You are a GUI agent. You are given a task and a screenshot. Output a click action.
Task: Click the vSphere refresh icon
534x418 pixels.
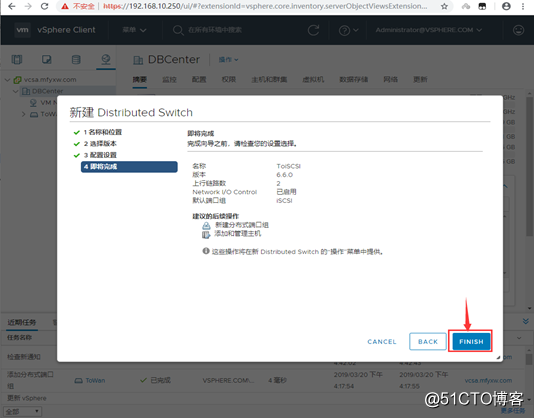point(313,30)
